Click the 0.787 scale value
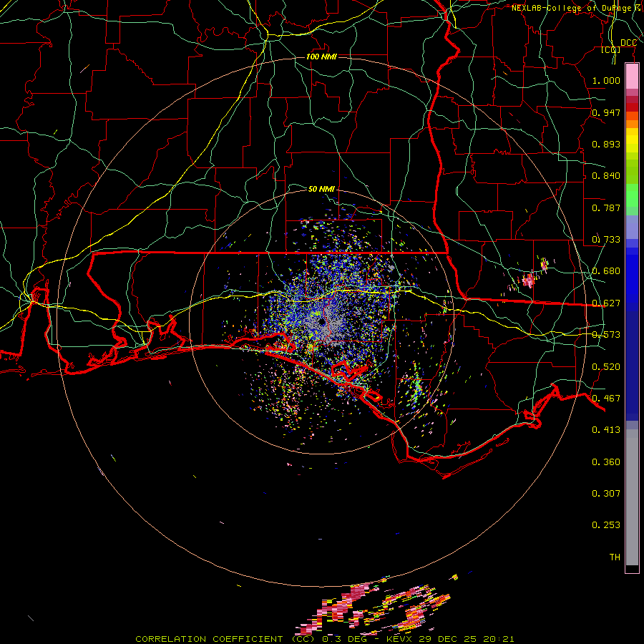Viewport: 644px width, 644px height. click(606, 208)
